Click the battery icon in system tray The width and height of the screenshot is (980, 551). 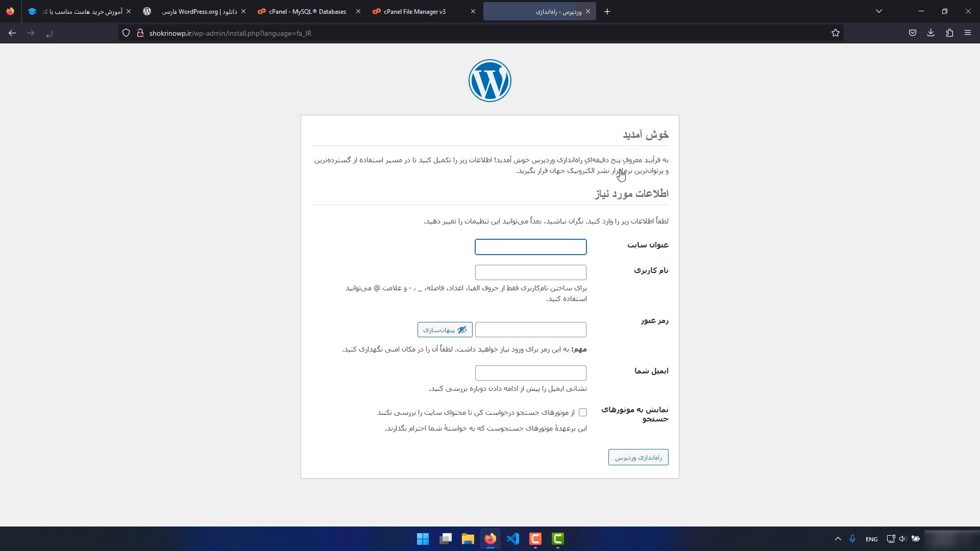pos(916,539)
